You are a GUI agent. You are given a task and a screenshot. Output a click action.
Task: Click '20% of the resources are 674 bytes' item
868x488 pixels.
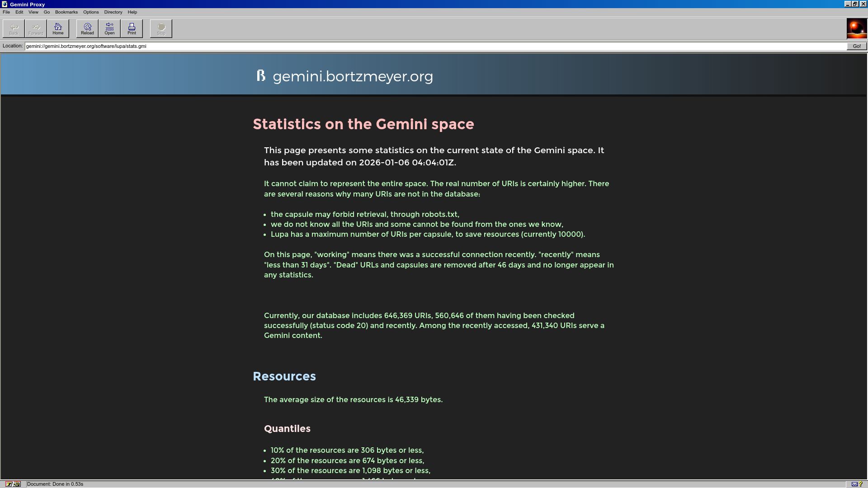click(347, 461)
